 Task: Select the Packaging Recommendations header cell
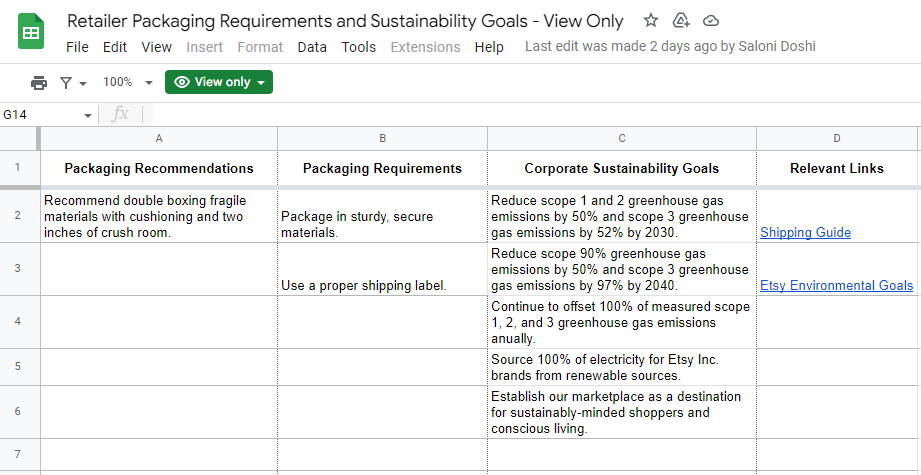point(159,169)
